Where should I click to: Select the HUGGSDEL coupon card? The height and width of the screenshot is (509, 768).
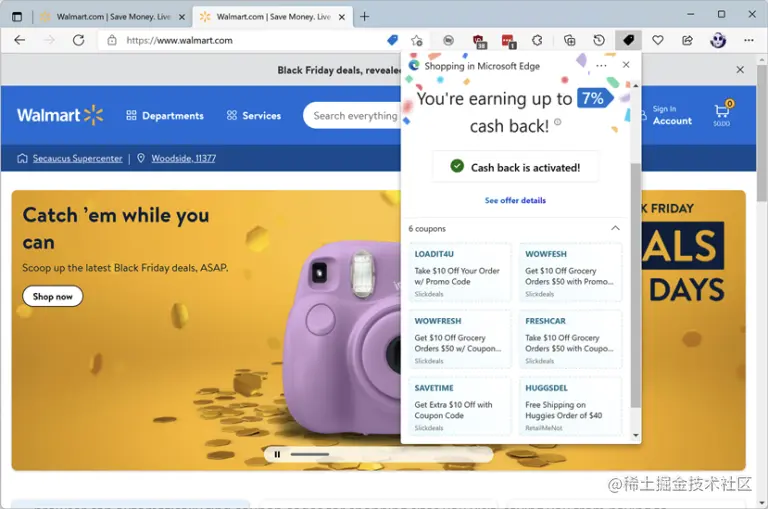pyautogui.click(x=570, y=406)
